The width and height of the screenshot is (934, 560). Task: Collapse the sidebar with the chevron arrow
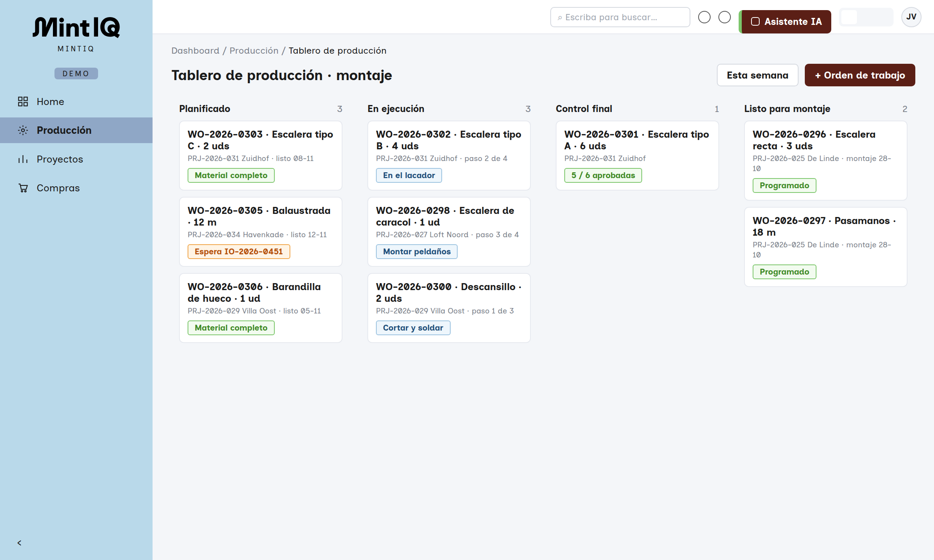pos(19,543)
